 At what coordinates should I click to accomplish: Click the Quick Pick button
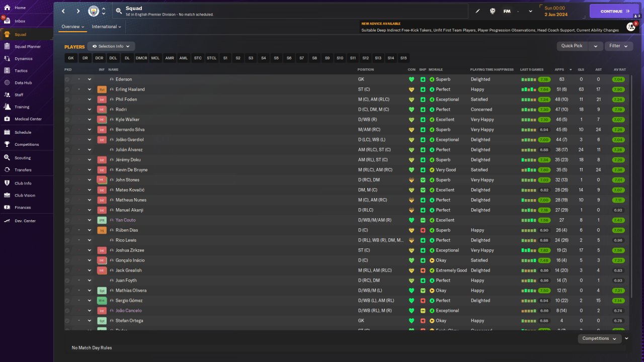(572, 46)
